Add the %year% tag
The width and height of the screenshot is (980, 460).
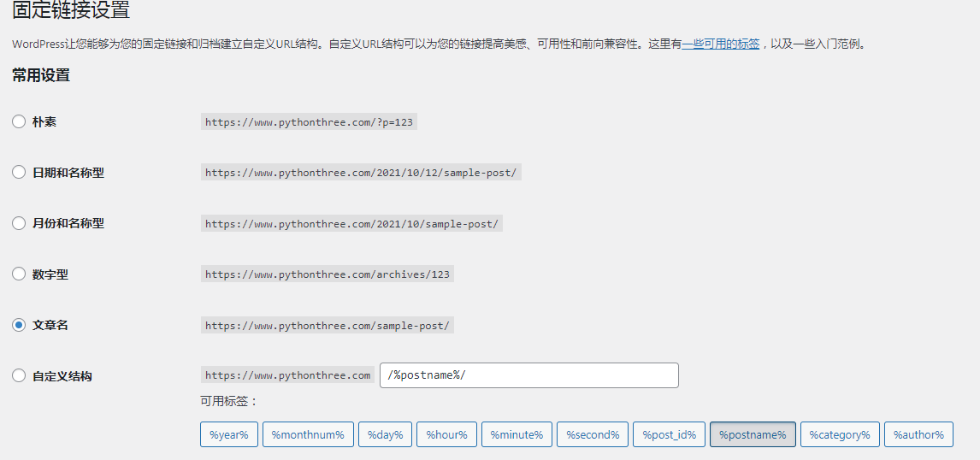point(228,434)
